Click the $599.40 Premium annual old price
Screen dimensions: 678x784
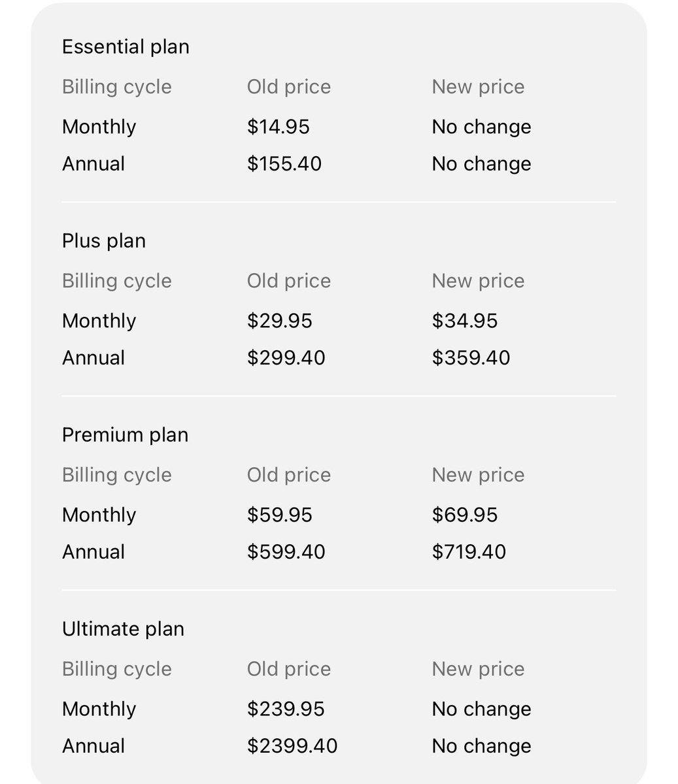[x=286, y=551]
